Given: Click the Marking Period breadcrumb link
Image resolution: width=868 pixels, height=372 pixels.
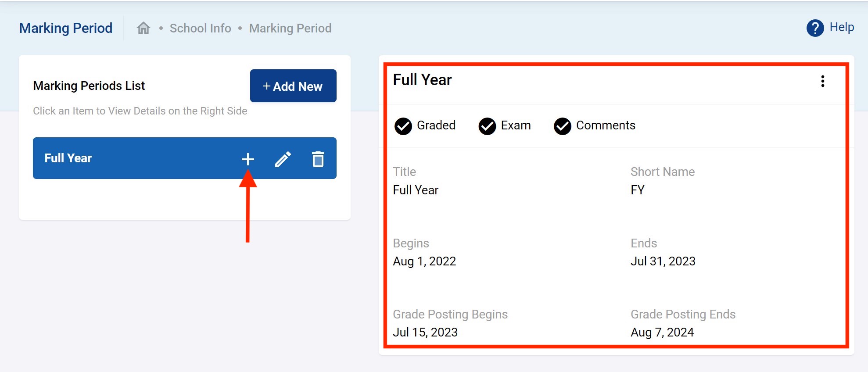Looking at the screenshot, I should (290, 28).
